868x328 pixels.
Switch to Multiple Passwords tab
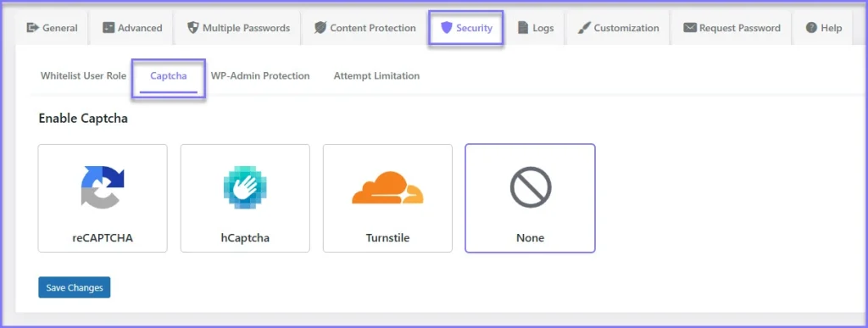click(x=238, y=28)
